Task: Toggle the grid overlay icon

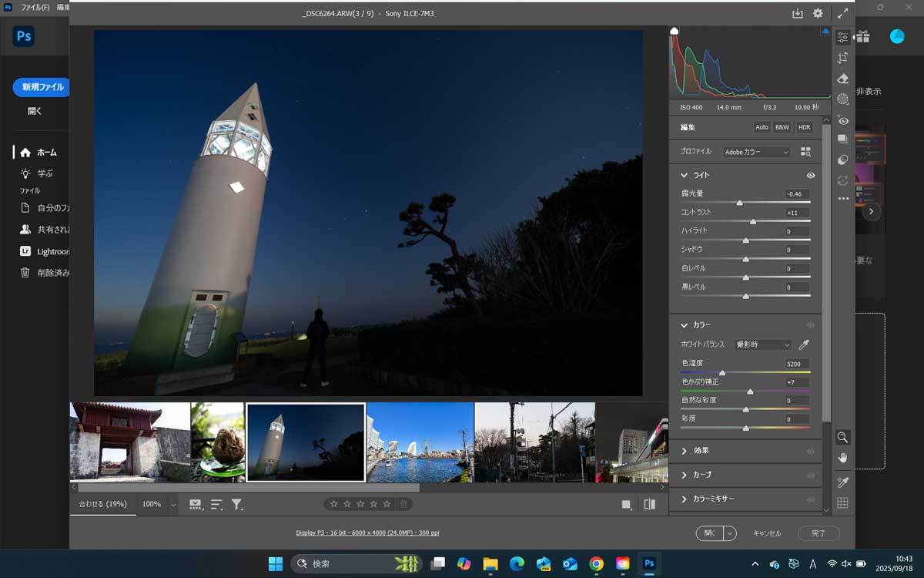Action: pos(843,503)
